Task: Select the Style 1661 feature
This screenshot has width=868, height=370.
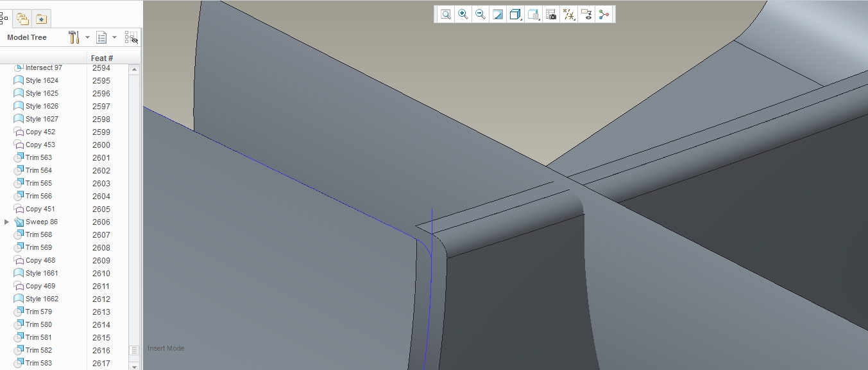Action: (x=42, y=273)
